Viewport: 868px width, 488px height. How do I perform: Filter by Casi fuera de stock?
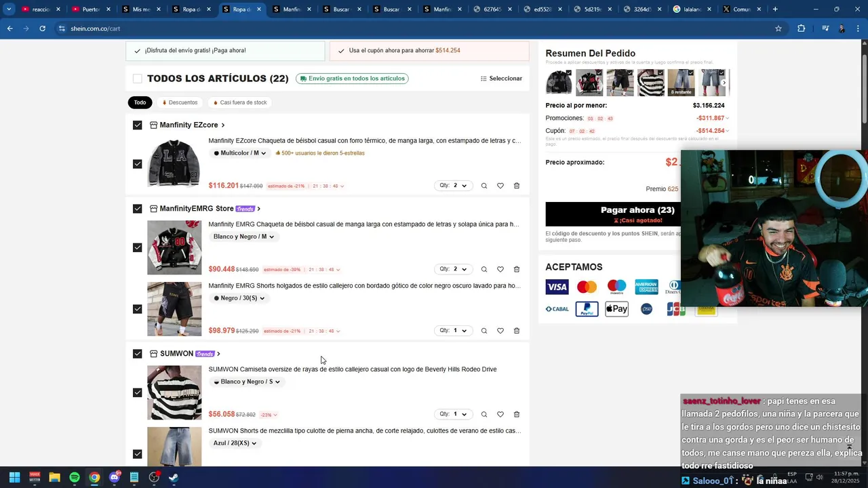(x=240, y=102)
